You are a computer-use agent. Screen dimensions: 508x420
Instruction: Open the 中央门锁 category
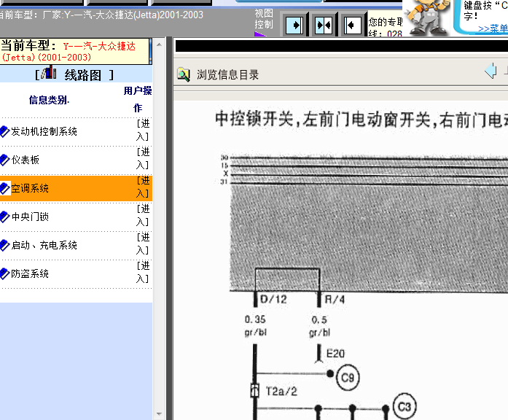point(30,217)
